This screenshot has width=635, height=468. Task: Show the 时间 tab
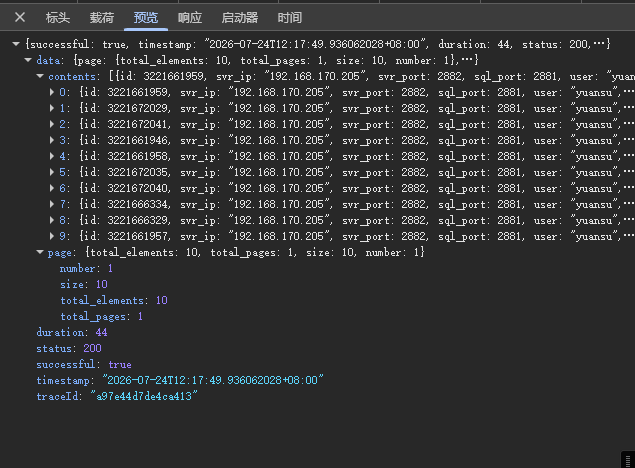point(290,18)
